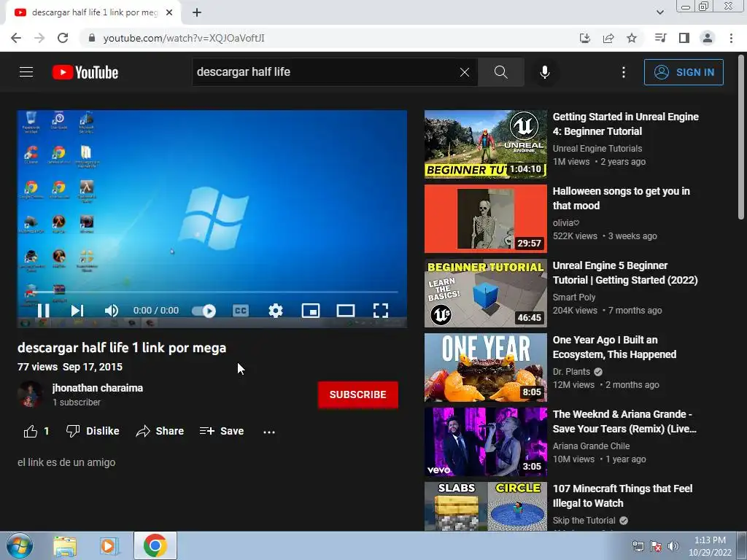Click the video progress bar
This screenshot has height=560, width=747.
[212, 292]
